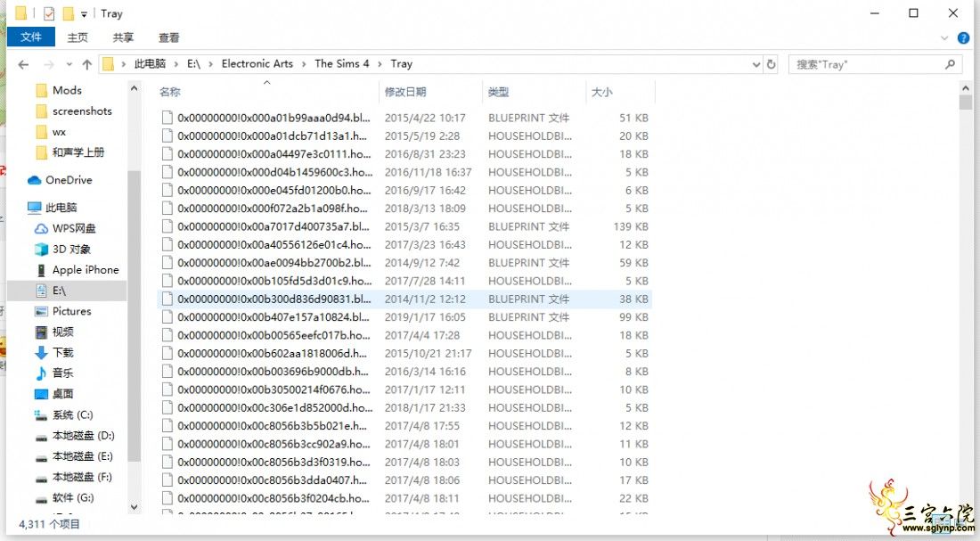Click file icon of 0x000f072a2b1a098f row
Screen dimensions: 980x541
tap(167, 209)
